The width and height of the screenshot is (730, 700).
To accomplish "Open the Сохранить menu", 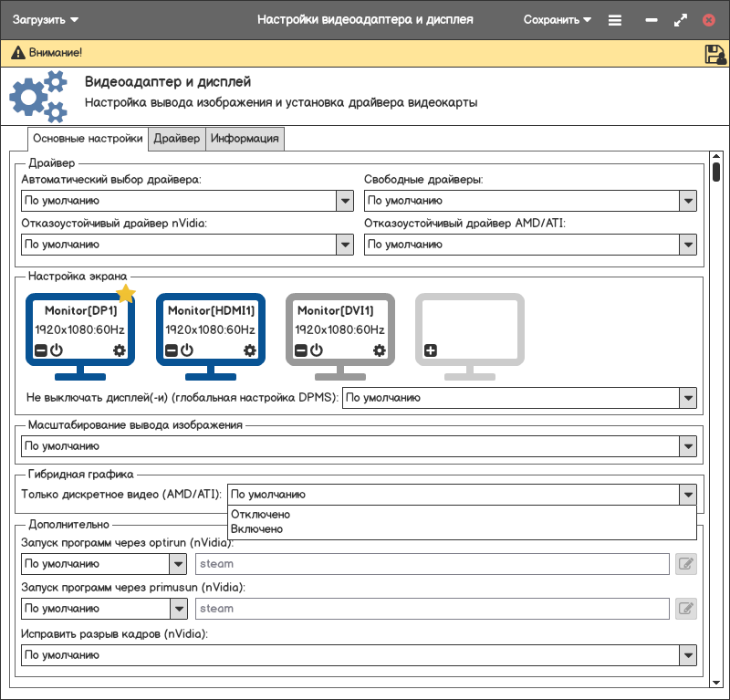I will click(x=558, y=20).
